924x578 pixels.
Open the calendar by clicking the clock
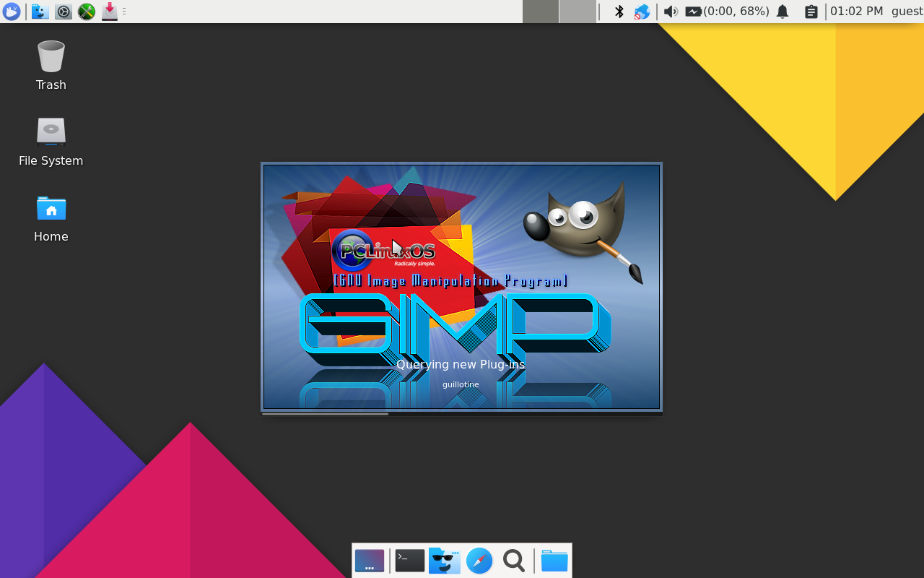(x=857, y=12)
